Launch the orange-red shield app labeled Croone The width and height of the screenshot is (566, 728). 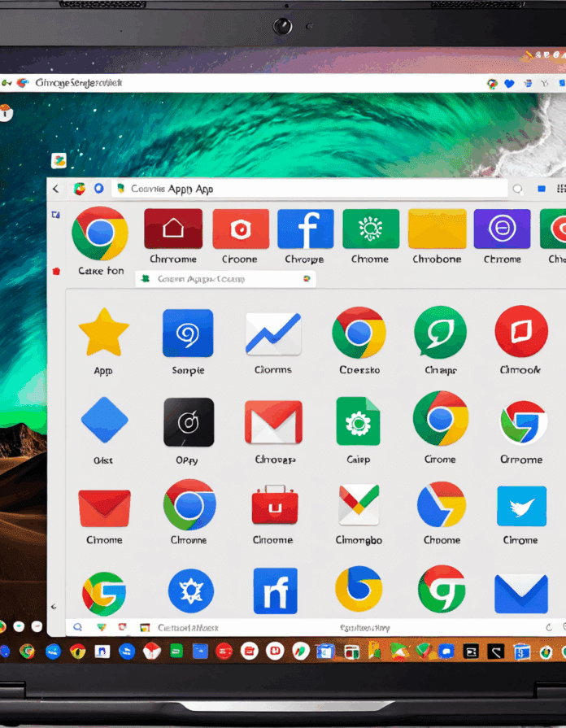(241, 229)
